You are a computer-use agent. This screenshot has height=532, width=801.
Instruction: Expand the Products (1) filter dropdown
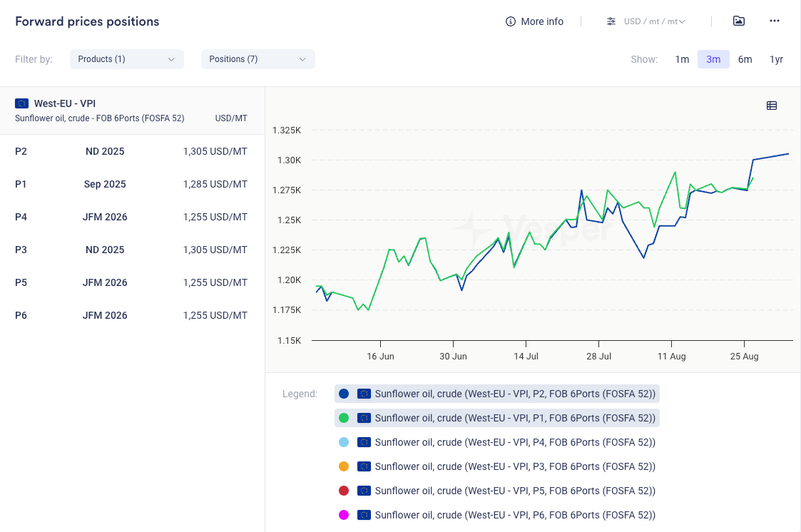pos(127,59)
